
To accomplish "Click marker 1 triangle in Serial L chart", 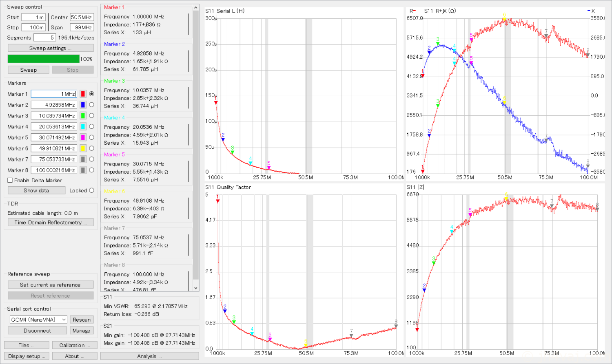I will [216, 102].
